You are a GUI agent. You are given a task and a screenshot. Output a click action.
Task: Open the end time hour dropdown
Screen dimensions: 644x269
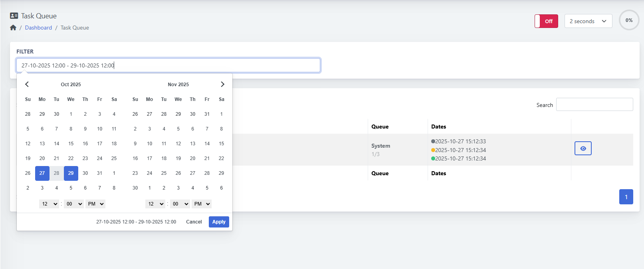(155, 204)
